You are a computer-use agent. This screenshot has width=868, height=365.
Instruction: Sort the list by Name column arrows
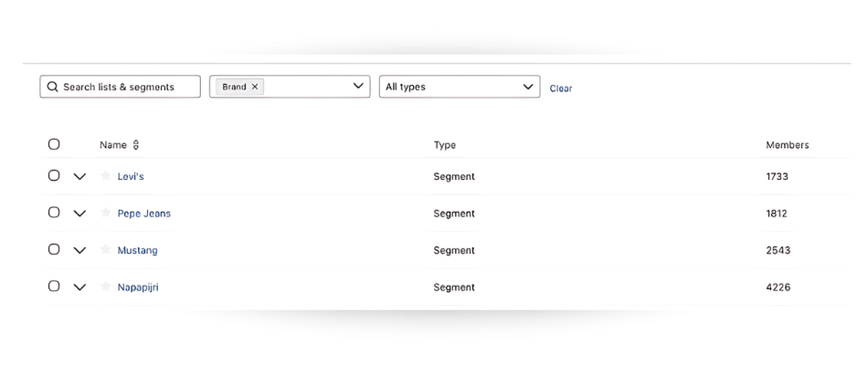(x=136, y=145)
